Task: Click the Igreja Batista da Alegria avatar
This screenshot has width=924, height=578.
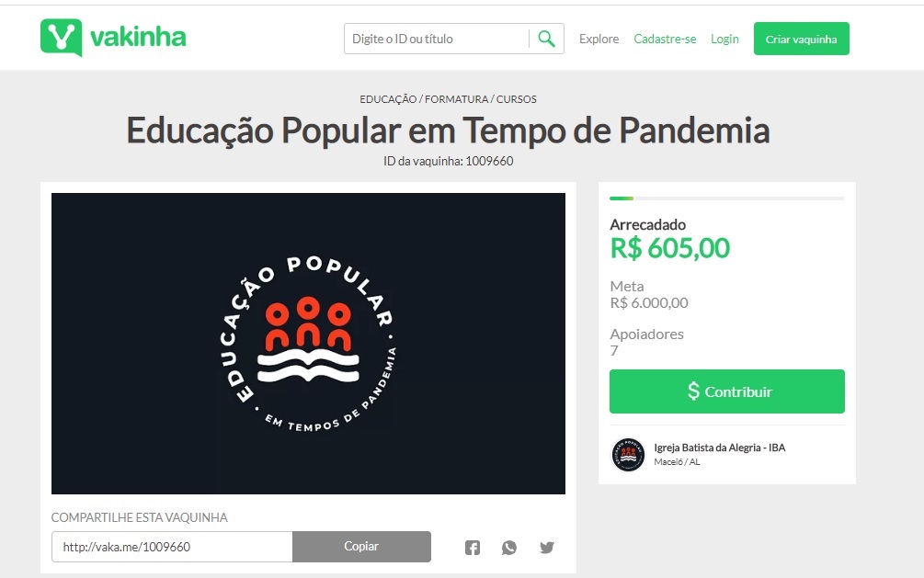Action: coord(628,454)
